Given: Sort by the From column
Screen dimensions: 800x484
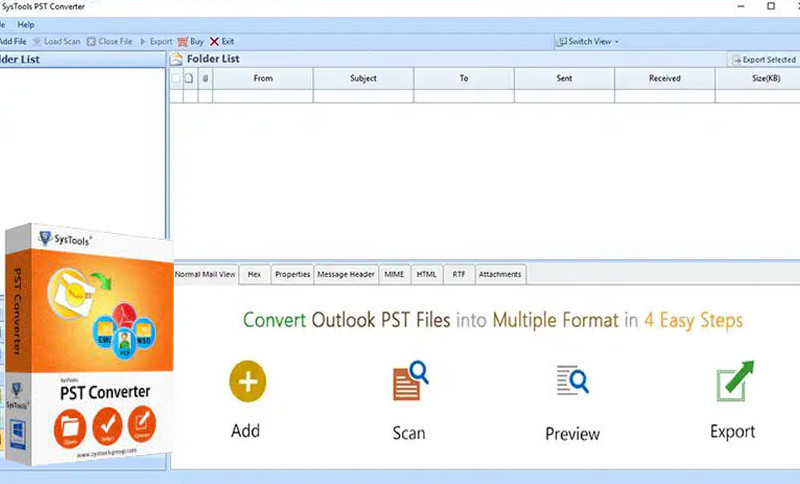Looking at the screenshot, I should coord(263,79).
